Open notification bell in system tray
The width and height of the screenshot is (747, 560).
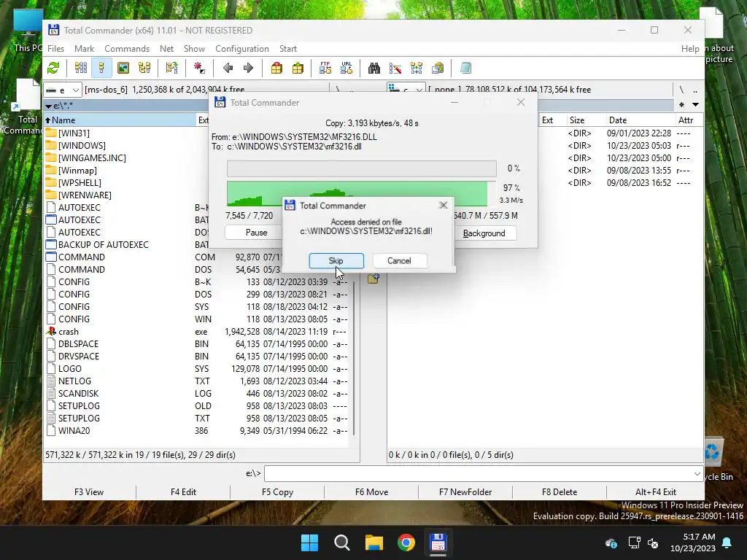(727, 542)
